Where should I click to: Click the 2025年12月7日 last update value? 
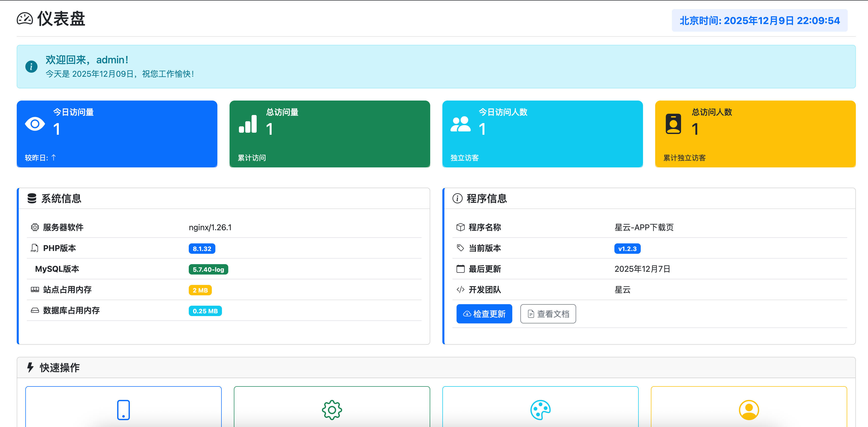click(642, 269)
